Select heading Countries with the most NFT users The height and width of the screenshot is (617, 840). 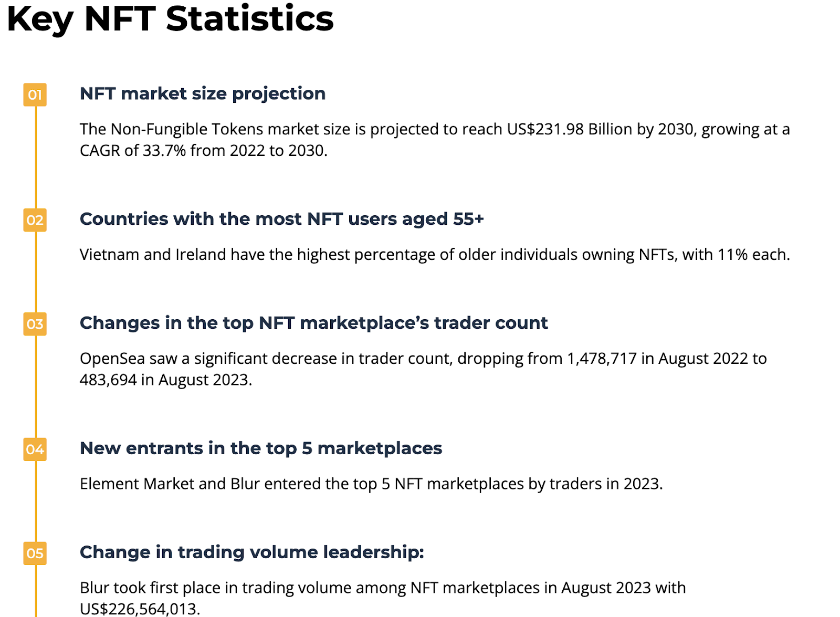[x=281, y=219]
